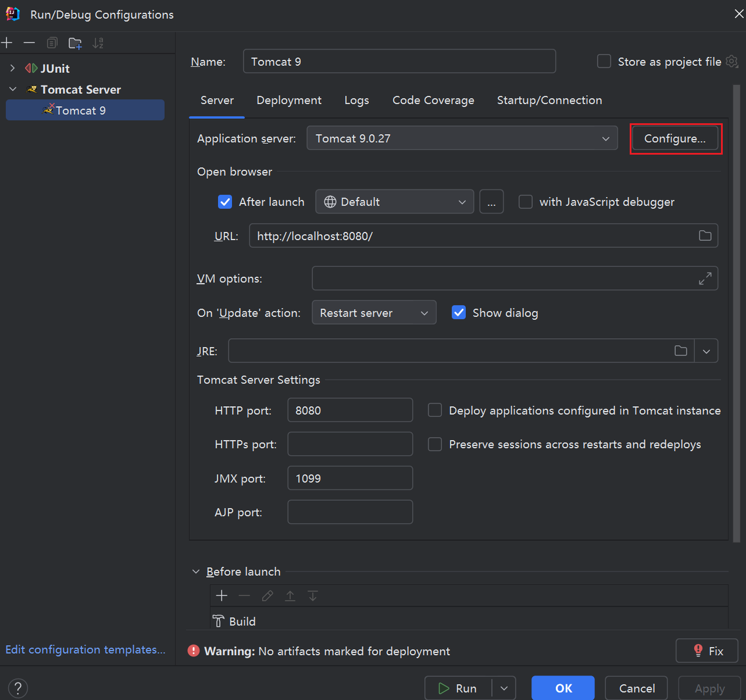
Task: Click gear icon beside Store as project file
Action: (x=732, y=61)
